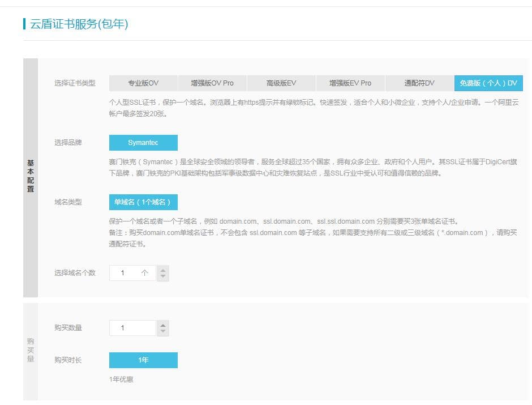The image size is (532, 405).
Task: Increase 购买数量 with the up arrow
Action: (x=163, y=324)
